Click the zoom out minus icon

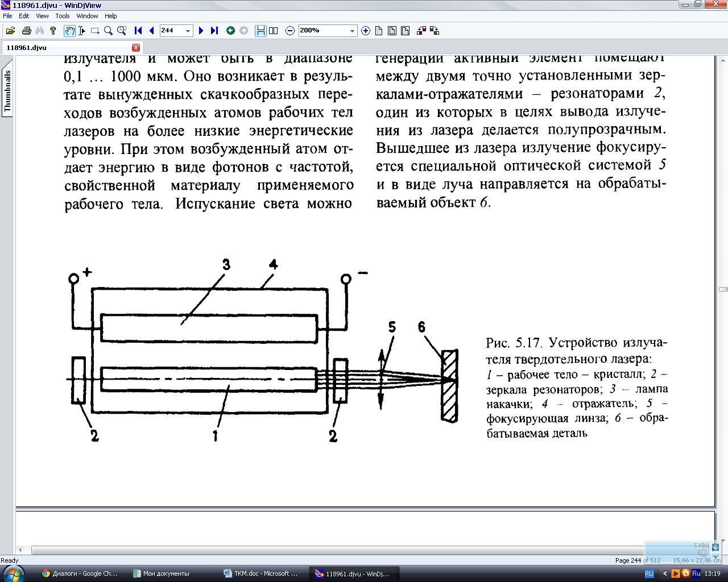[x=289, y=31]
